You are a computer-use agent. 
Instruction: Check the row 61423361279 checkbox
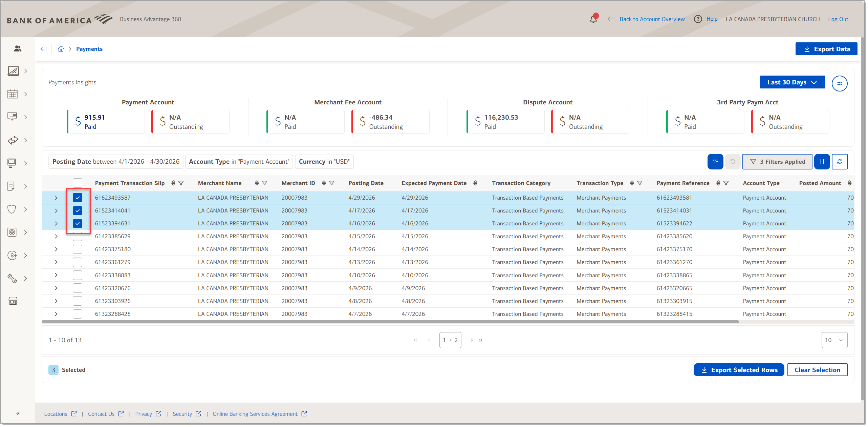tap(78, 262)
